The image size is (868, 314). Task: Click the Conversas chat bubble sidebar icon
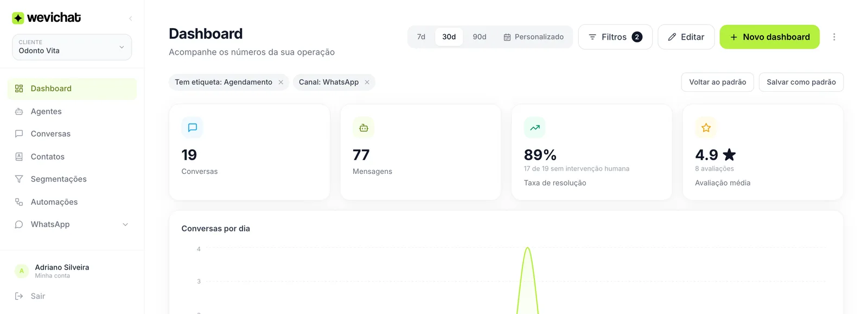click(x=19, y=134)
